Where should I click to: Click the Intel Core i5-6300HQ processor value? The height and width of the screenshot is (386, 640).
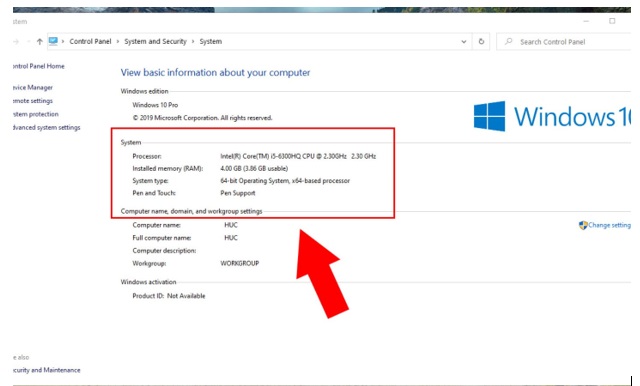pyautogui.click(x=298, y=156)
